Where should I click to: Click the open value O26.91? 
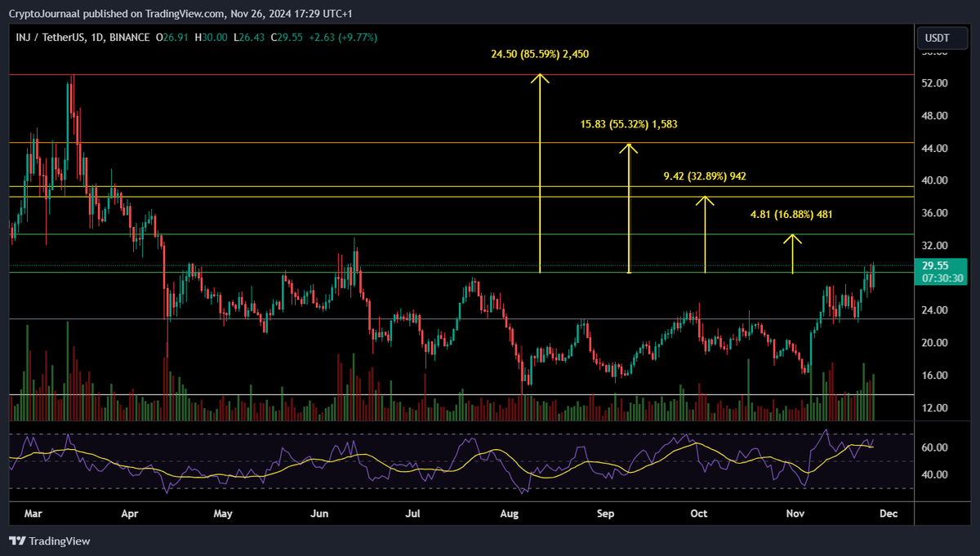click(x=172, y=38)
